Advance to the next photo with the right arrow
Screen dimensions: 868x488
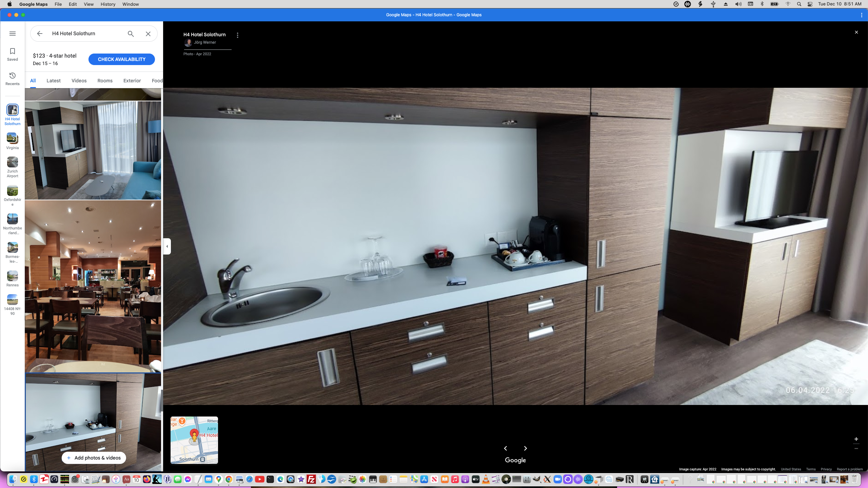tap(525, 448)
